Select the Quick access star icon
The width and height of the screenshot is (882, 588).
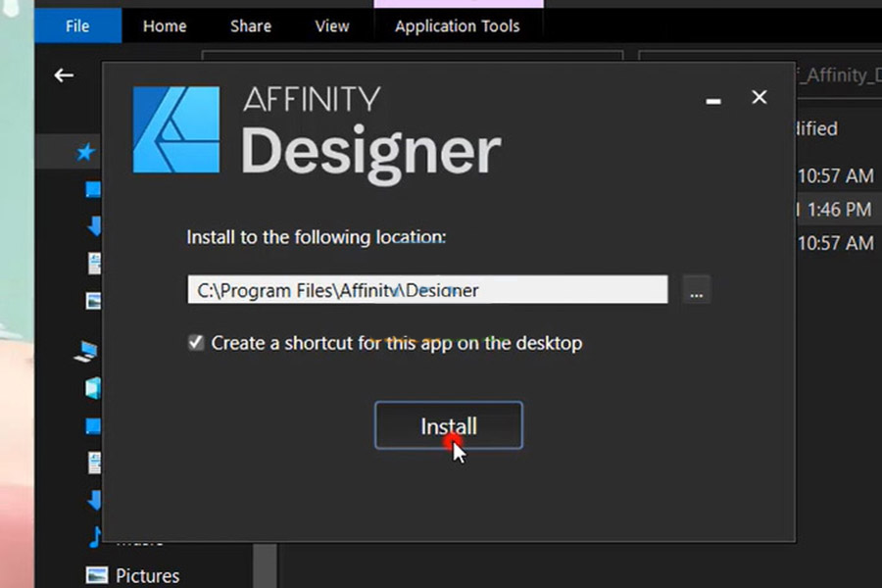85,152
